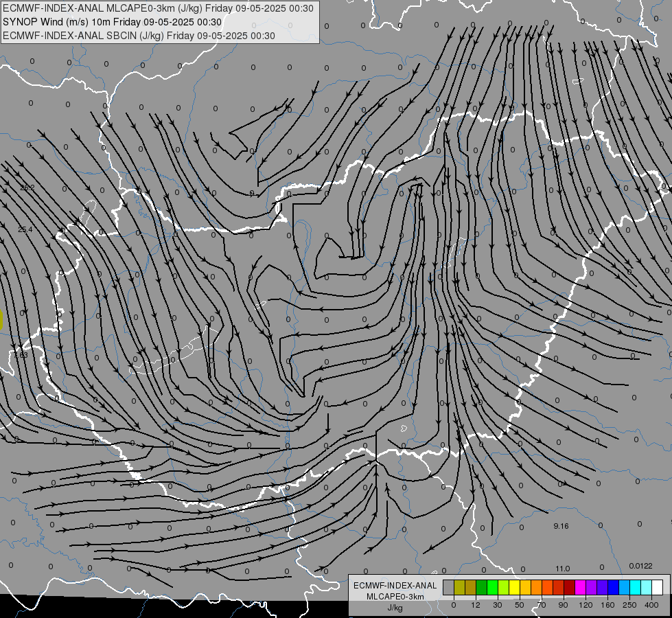672x618 pixels.
Task: Click the legend label 12
Action: point(476,605)
